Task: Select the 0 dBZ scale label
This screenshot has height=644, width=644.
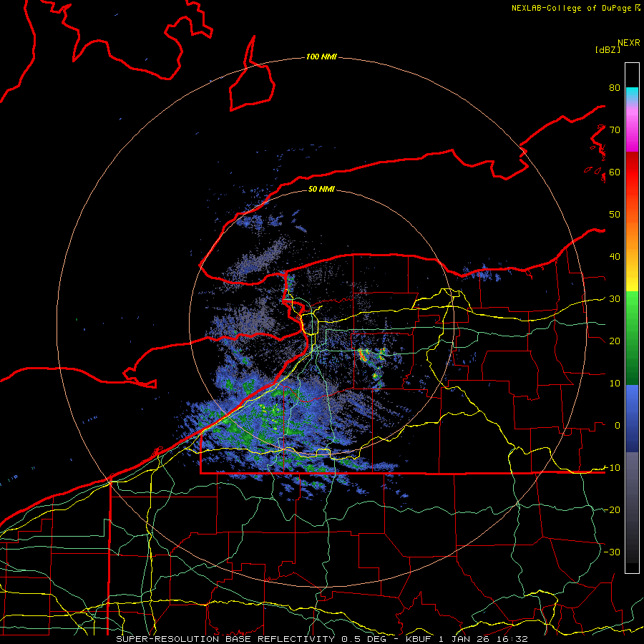Action: tap(618, 426)
